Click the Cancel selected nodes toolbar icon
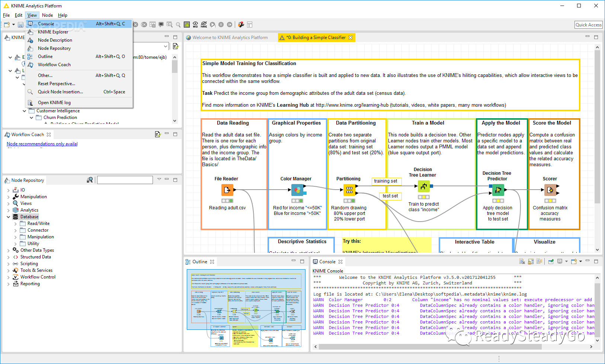The image size is (605, 364). coord(136,25)
